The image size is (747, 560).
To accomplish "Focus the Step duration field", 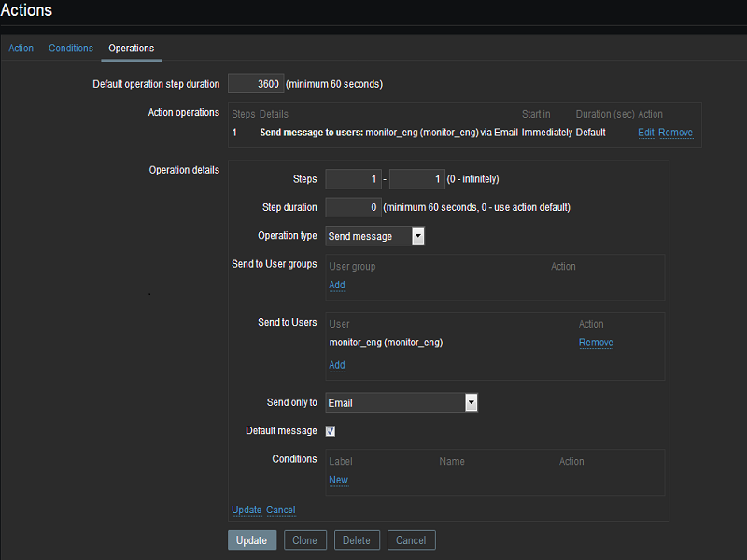I will tap(353, 207).
